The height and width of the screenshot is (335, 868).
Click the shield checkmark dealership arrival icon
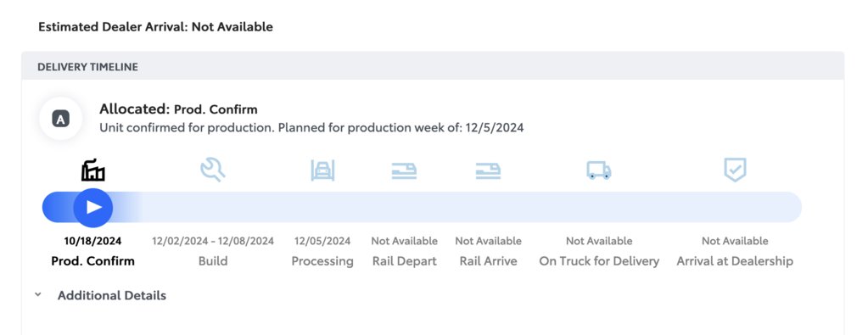[735, 170]
